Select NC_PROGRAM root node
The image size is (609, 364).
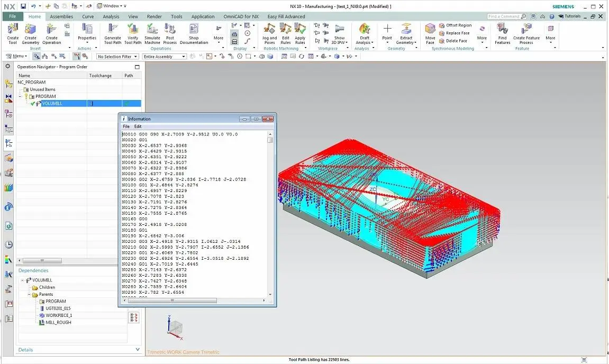31,83
